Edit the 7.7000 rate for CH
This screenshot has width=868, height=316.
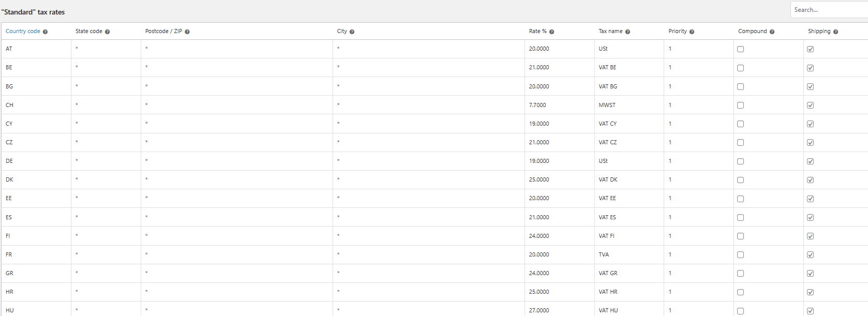pyautogui.click(x=559, y=105)
